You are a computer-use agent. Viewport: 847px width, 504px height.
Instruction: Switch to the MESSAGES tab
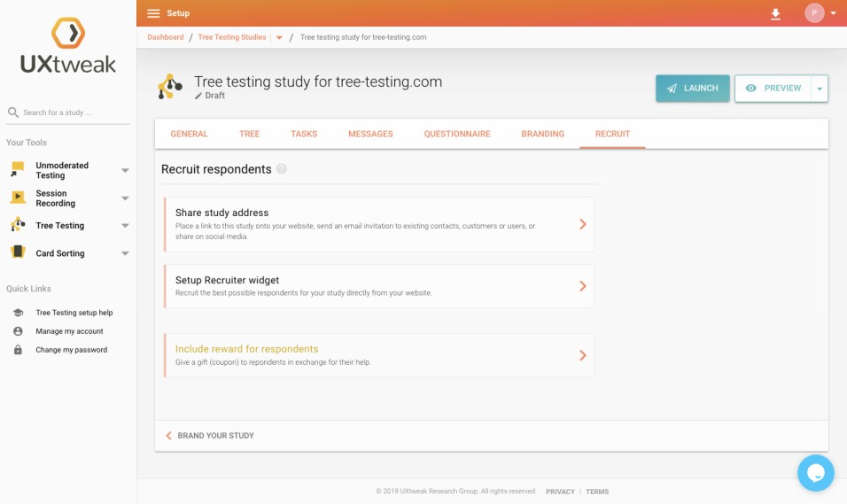370,134
